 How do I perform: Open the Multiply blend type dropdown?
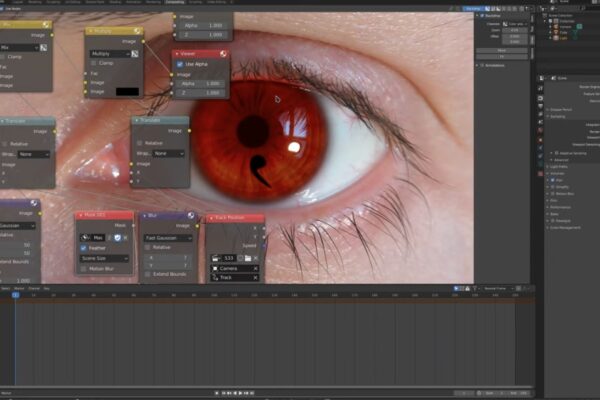110,54
